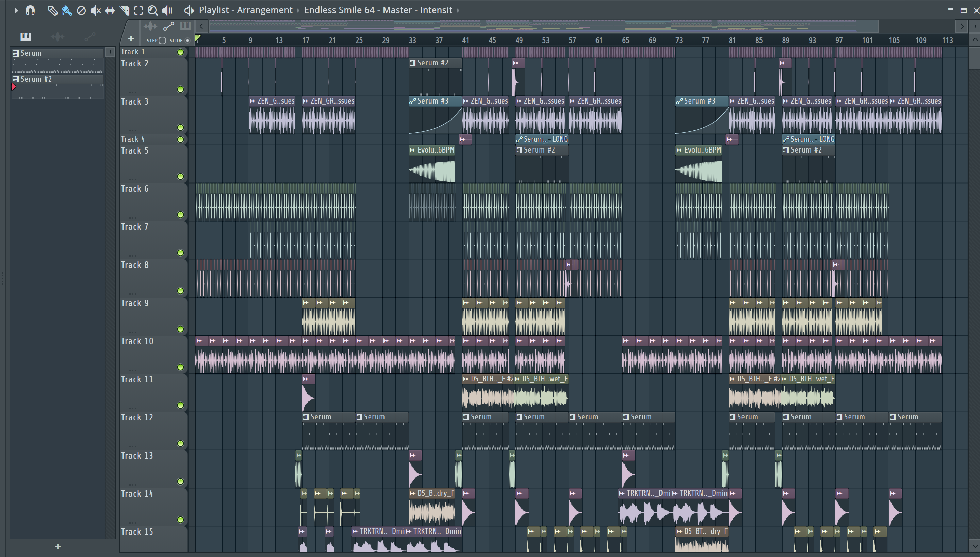Mute Track 3 with its green LED
This screenshot has width=980, height=557.
(x=180, y=127)
